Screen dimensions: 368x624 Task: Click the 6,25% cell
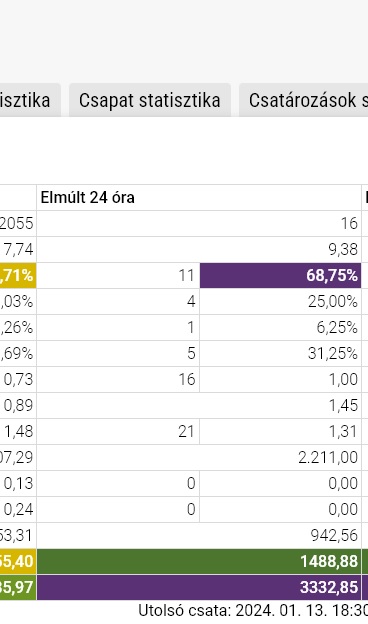280,328
